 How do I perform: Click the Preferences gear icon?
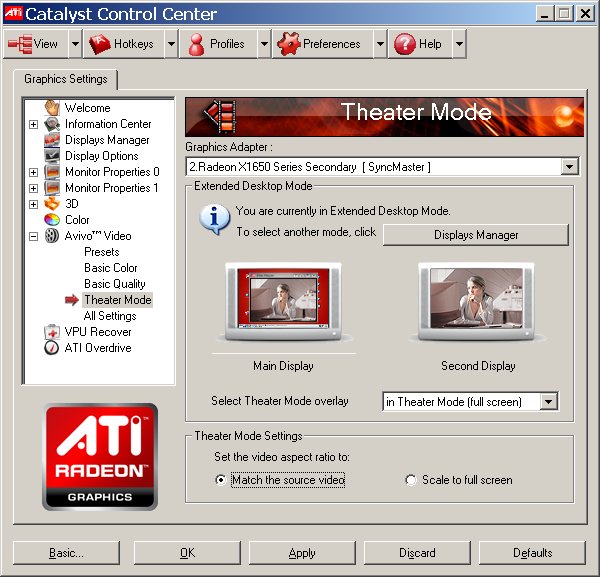pyautogui.click(x=289, y=44)
